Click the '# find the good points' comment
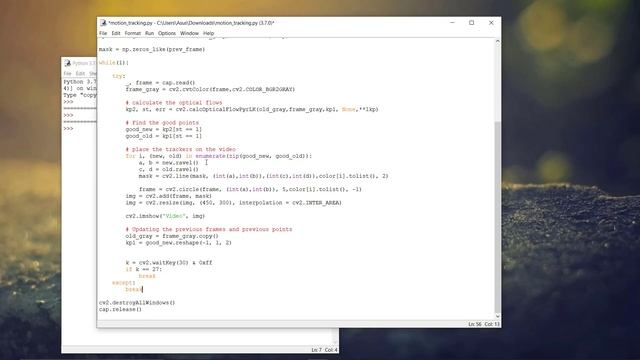Image resolution: width=640 pixels, height=360 pixels. point(162,123)
